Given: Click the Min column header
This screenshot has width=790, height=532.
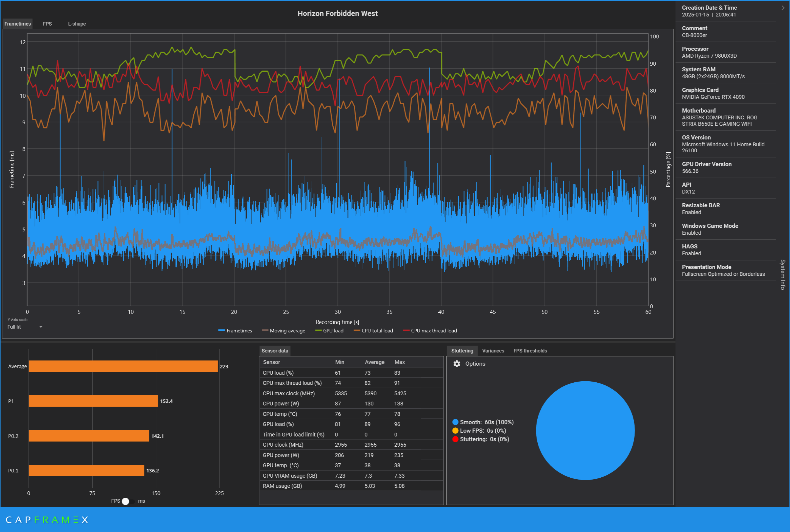Looking at the screenshot, I should click(x=340, y=362).
